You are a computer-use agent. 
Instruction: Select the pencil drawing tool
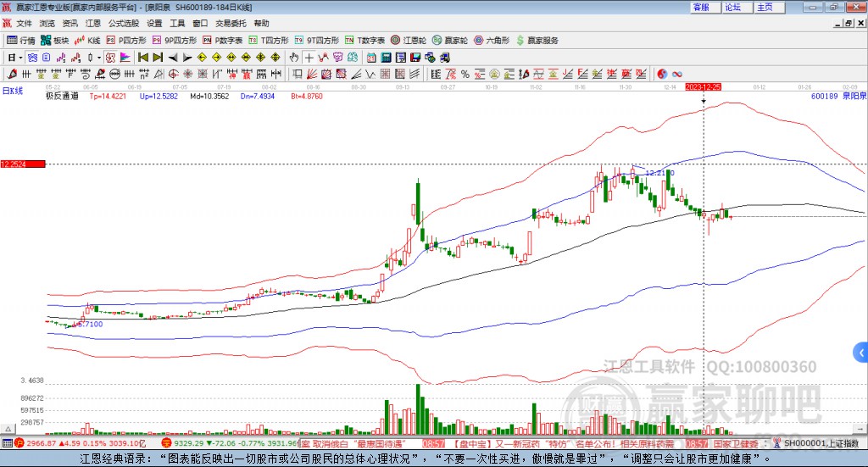(x=12, y=74)
